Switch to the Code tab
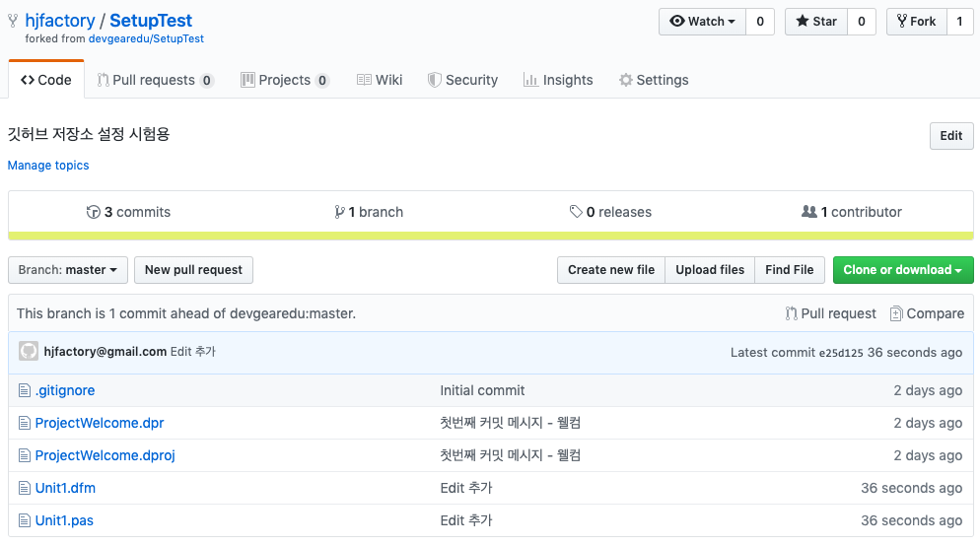 [x=46, y=80]
